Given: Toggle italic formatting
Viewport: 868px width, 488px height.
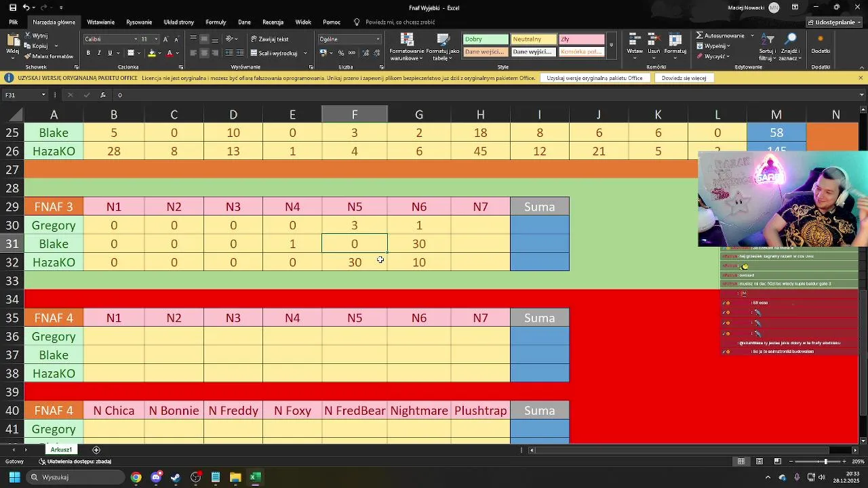Looking at the screenshot, I should tap(99, 53).
